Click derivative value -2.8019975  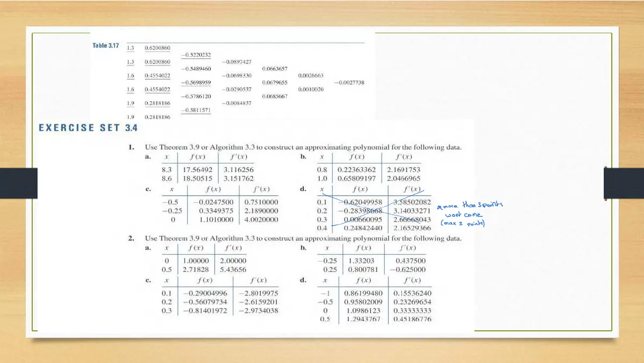[258, 293]
